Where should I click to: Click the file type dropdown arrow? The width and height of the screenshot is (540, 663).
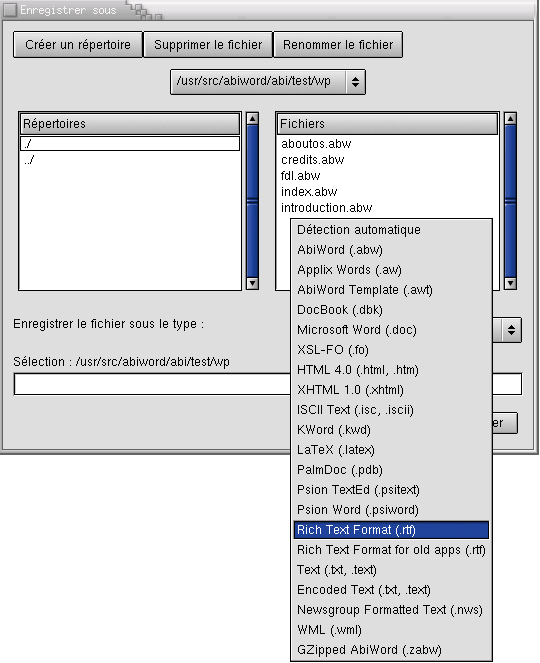coord(511,330)
